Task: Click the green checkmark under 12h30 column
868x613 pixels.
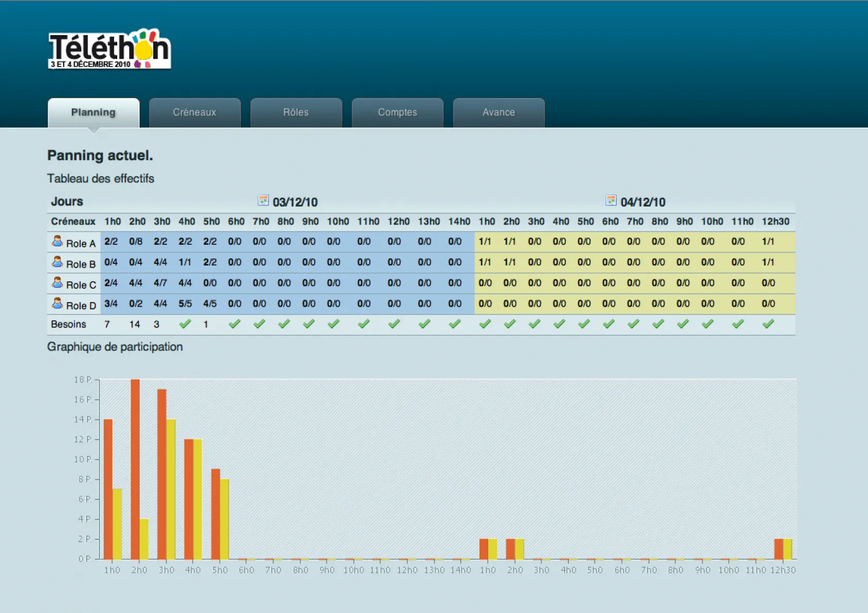Action: (768, 324)
